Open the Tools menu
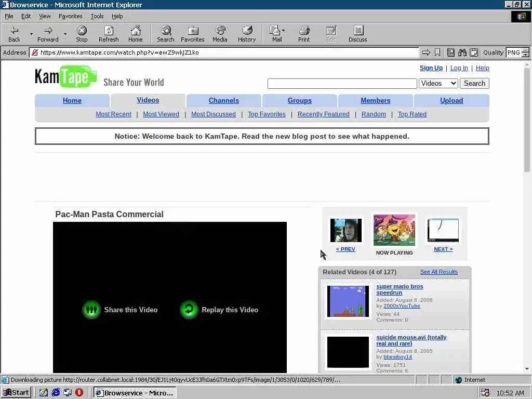The width and height of the screenshot is (532, 399). 97,16
